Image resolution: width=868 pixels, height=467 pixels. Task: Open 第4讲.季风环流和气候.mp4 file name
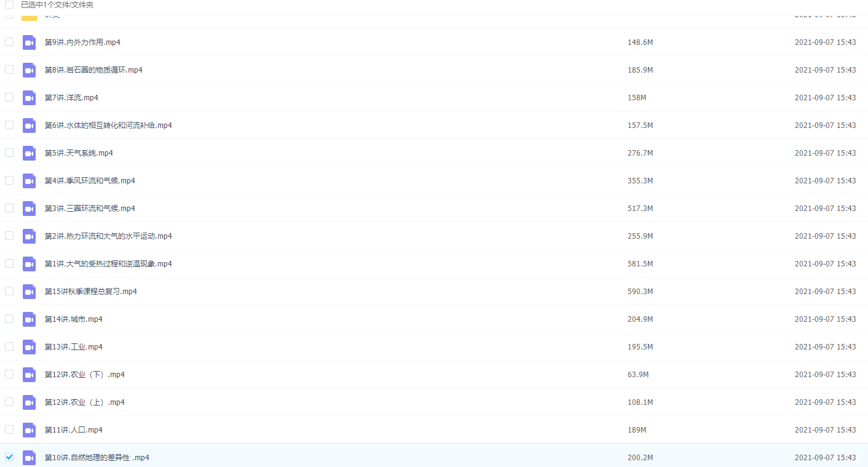[90, 181]
